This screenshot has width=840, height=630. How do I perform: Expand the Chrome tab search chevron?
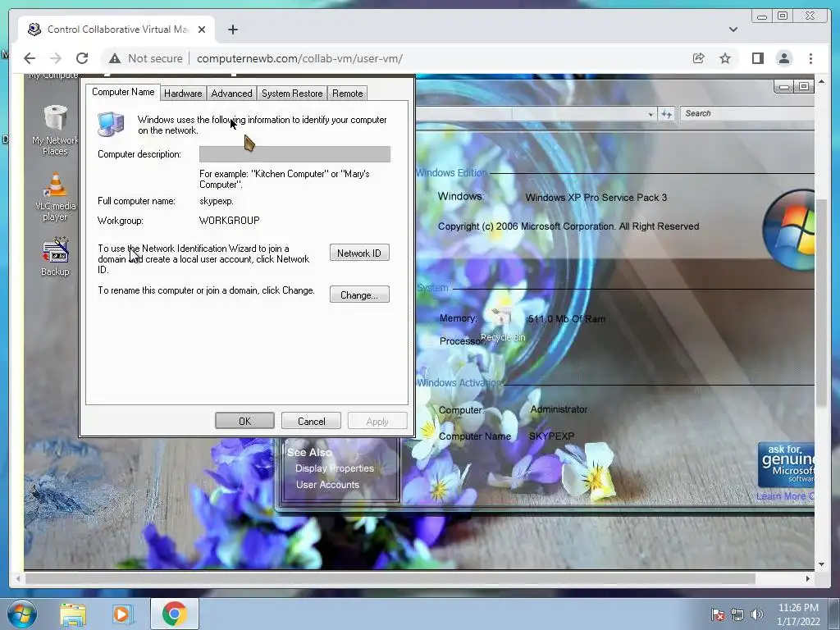pyautogui.click(x=733, y=30)
